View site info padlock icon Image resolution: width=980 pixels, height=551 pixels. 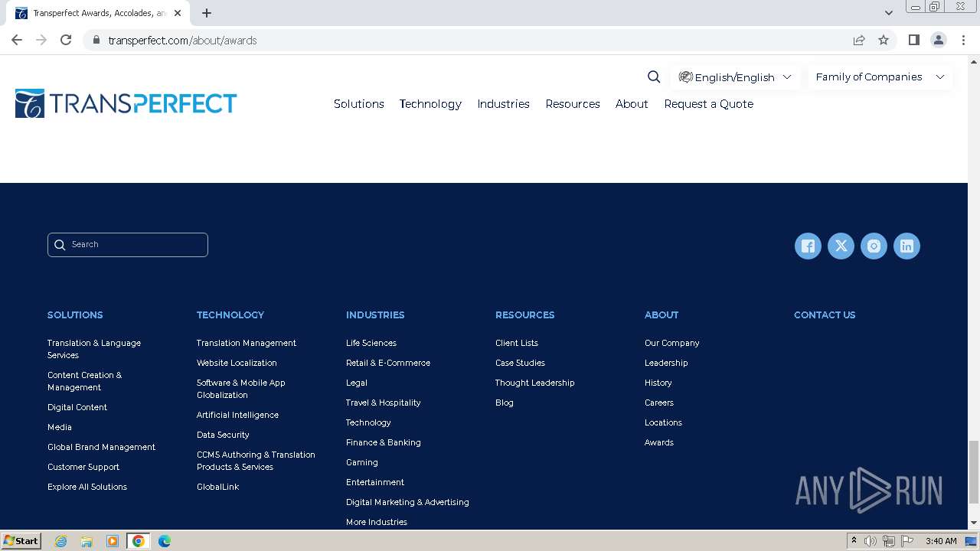coord(96,40)
